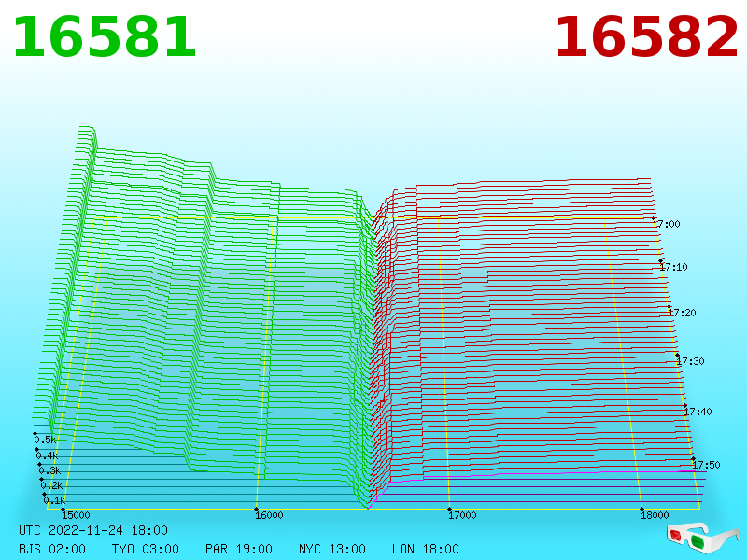Click the red 16582 ask price

646,37
